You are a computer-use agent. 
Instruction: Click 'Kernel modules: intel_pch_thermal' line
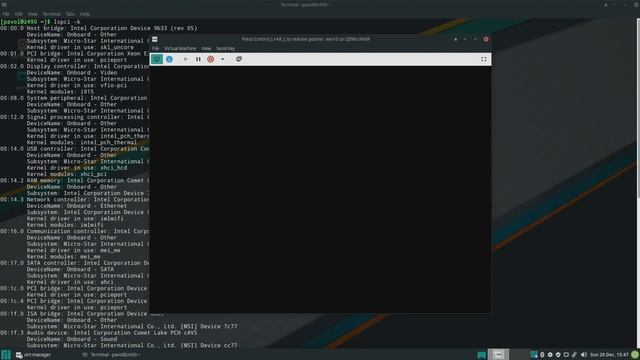coord(82,142)
